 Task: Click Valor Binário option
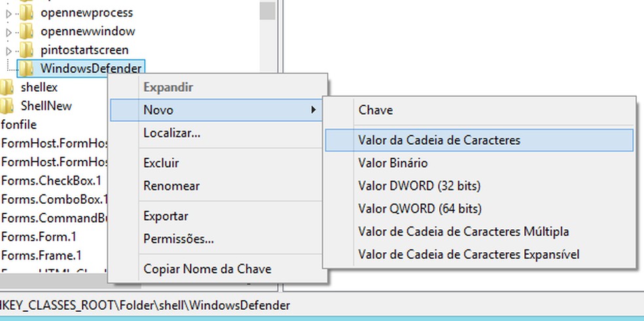pyautogui.click(x=393, y=163)
